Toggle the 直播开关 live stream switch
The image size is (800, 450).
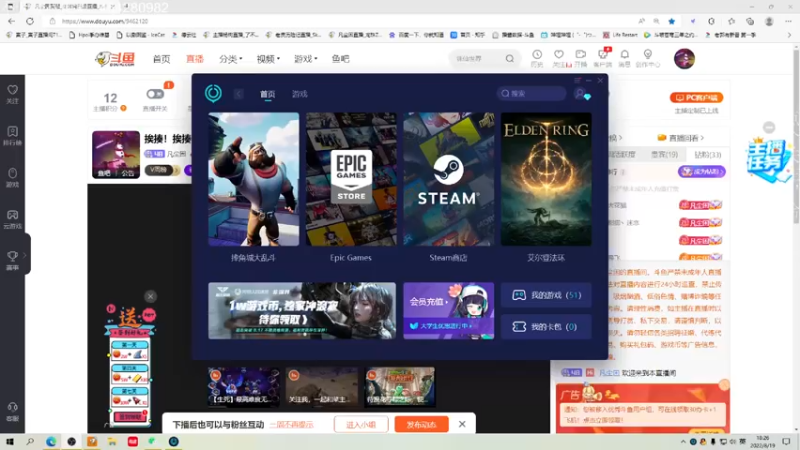point(155,94)
